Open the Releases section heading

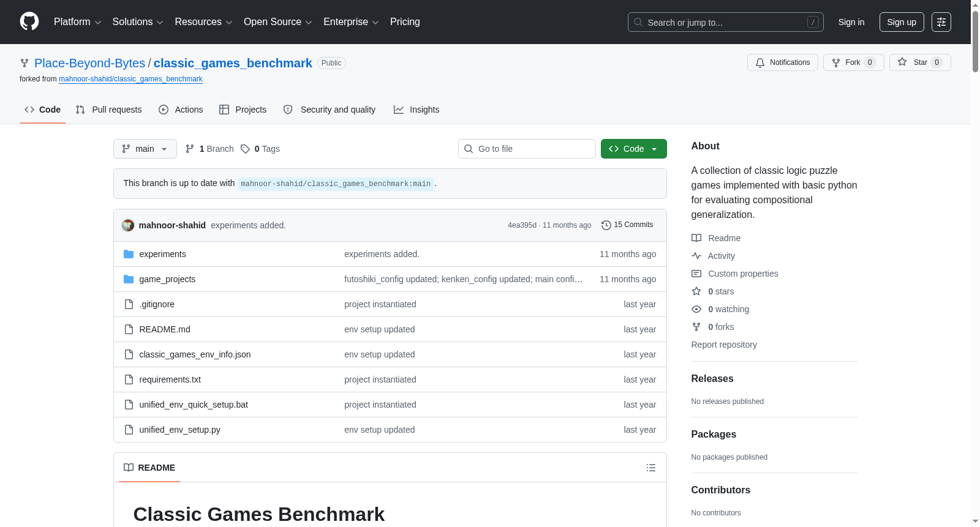tap(712, 379)
